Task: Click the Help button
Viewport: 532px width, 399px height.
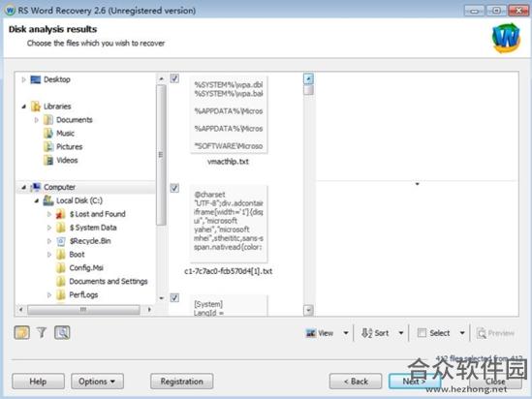Action: [38, 382]
